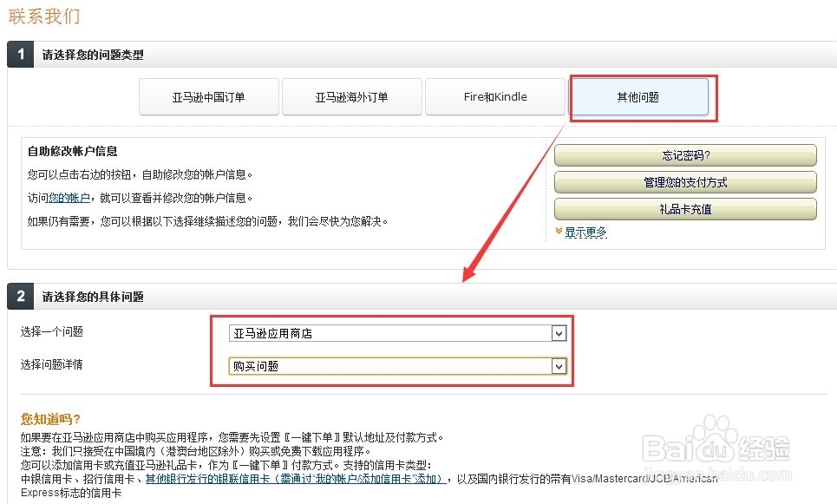The width and height of the screenshot is (837, 504).
Task: Choose the Fire和Kindle tab
Action: click(495, 97)
